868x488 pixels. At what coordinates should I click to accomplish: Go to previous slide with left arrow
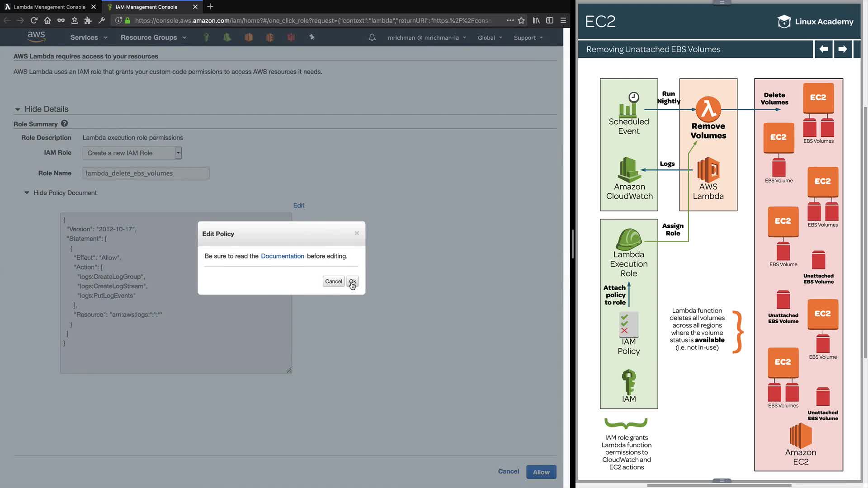click(x=824, y=49)
